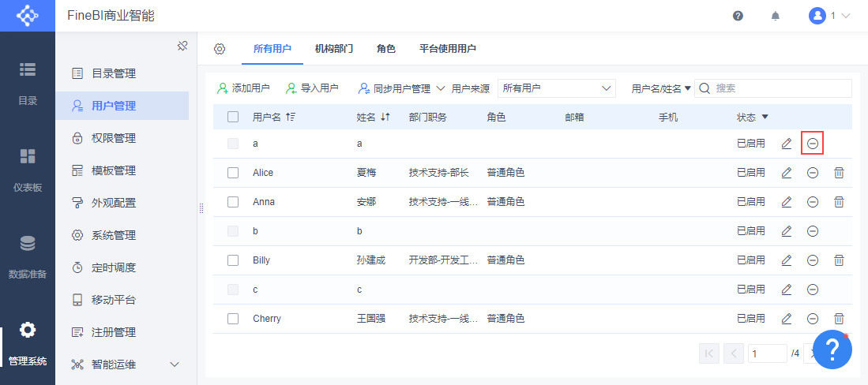Delete user Cherry with the trash icon
868x385 pixels.
pyautogui.click(x=839, y=319)
